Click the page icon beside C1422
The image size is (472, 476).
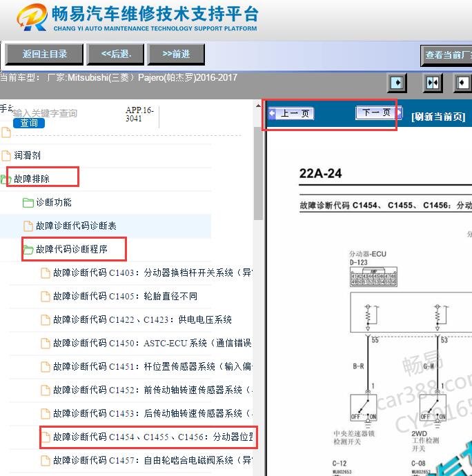tap(46, 319)
